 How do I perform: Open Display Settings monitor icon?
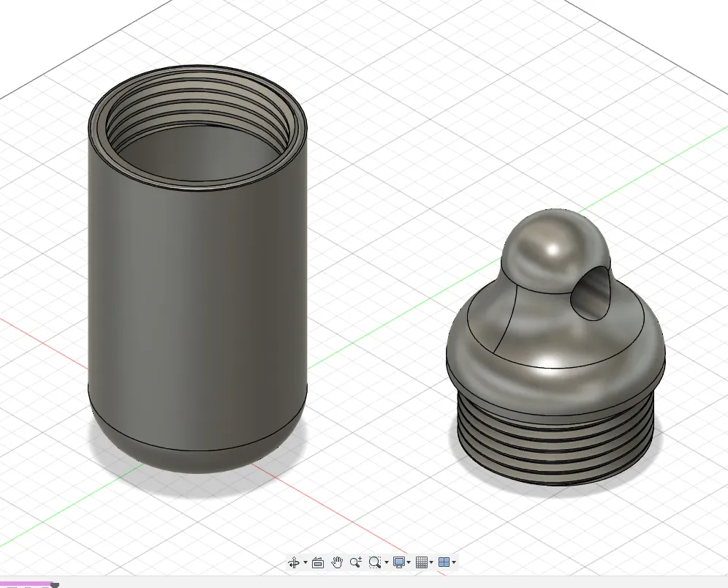(x=399, y=562)
